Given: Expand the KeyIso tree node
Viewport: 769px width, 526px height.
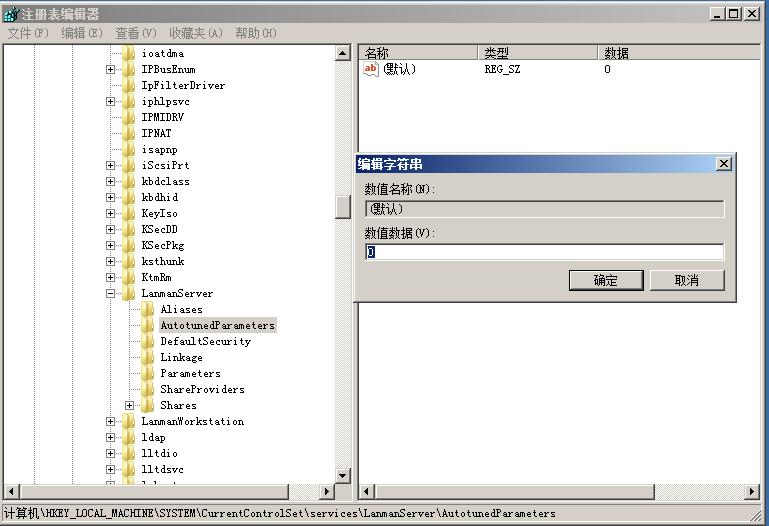Looking at the screenshot, I should coord(110,213).
